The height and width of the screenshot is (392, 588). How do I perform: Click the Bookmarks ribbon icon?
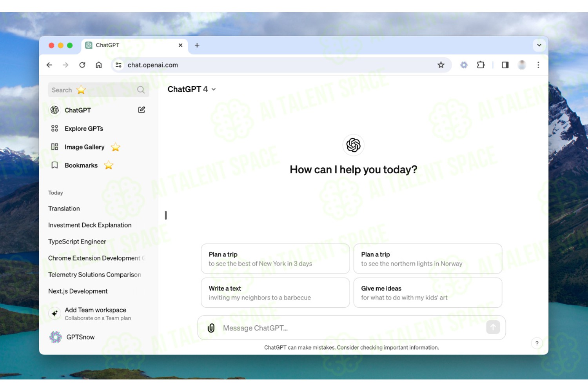(55, 165)
